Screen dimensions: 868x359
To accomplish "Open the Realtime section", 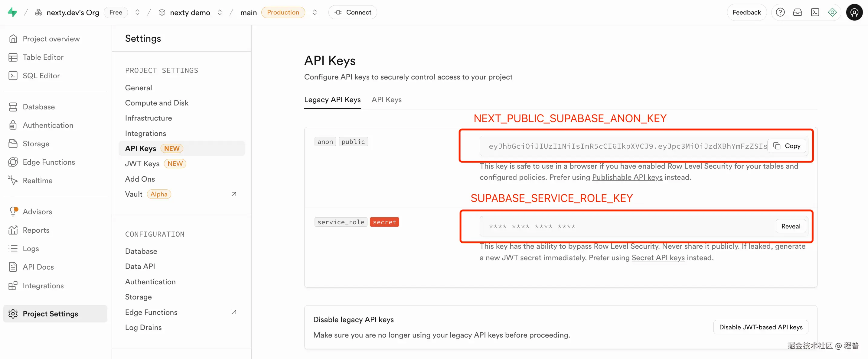I will click(x=37, y=180).
